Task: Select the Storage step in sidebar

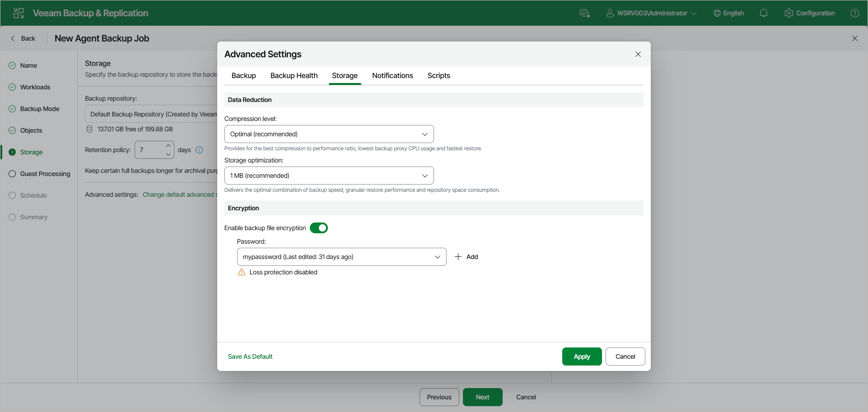Action: click(26, 152)
